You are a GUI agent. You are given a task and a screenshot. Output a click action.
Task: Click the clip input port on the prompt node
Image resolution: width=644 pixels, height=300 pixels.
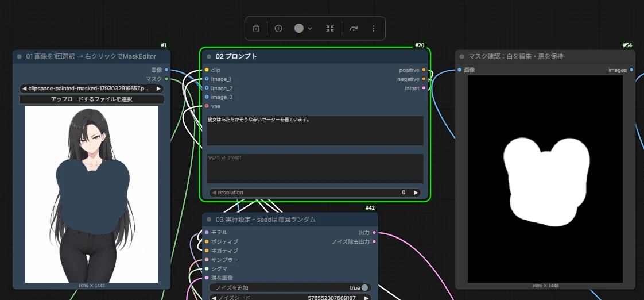(x=207, y=70)
